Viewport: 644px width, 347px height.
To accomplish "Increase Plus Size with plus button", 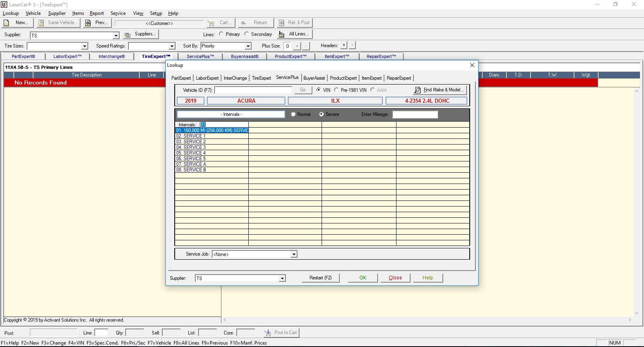I will 297,46.
